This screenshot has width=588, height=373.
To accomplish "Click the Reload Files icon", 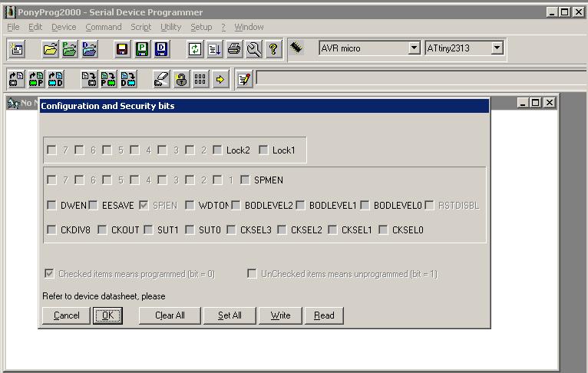I will [195, 49].
